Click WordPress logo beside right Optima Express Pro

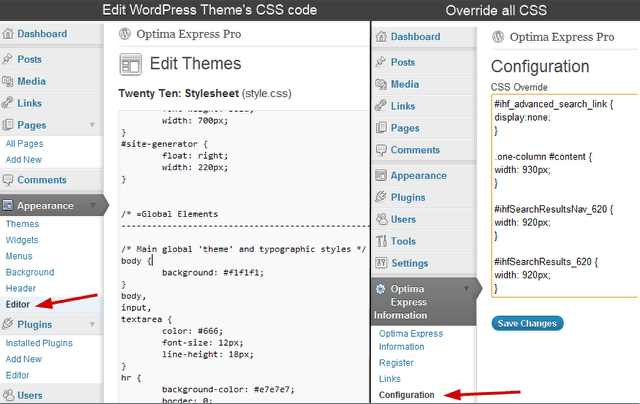tap(498, 37)
